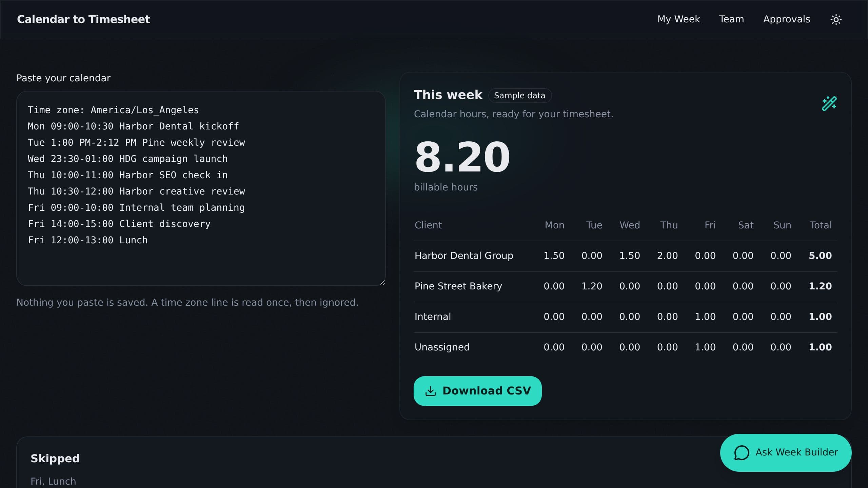Click the 'Paste your calendar' label
The image size is (868, 488).
(63, 78)
